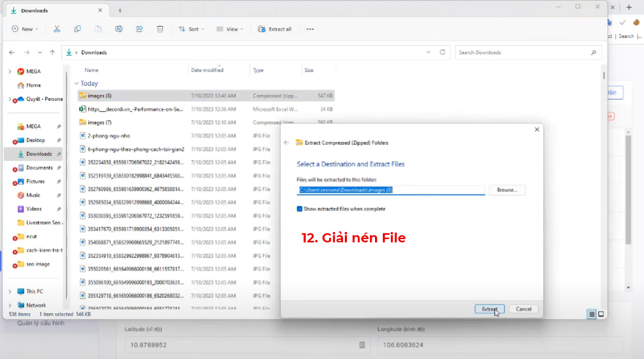Go up one folder level arrow
The width and height of the screenshot is (644, 359).
tap(52, 52)
